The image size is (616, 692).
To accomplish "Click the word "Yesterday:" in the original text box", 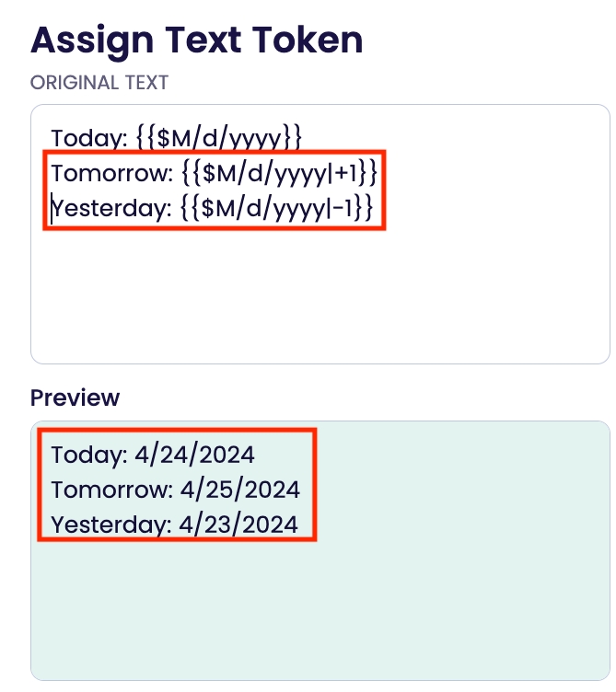I will [x=111, y=210].
